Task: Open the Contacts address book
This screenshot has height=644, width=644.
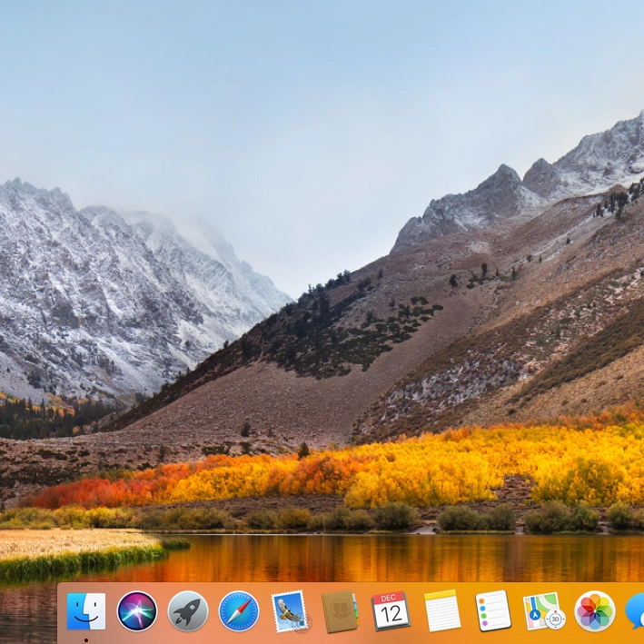Action: (x=341, y=611)
